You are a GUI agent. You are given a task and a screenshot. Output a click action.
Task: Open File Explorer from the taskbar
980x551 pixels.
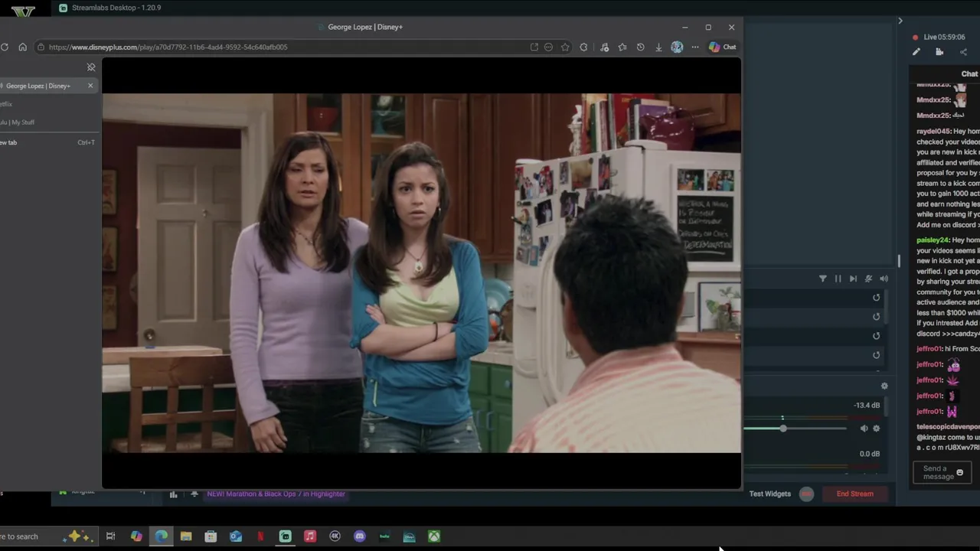[x=186, y=536]
